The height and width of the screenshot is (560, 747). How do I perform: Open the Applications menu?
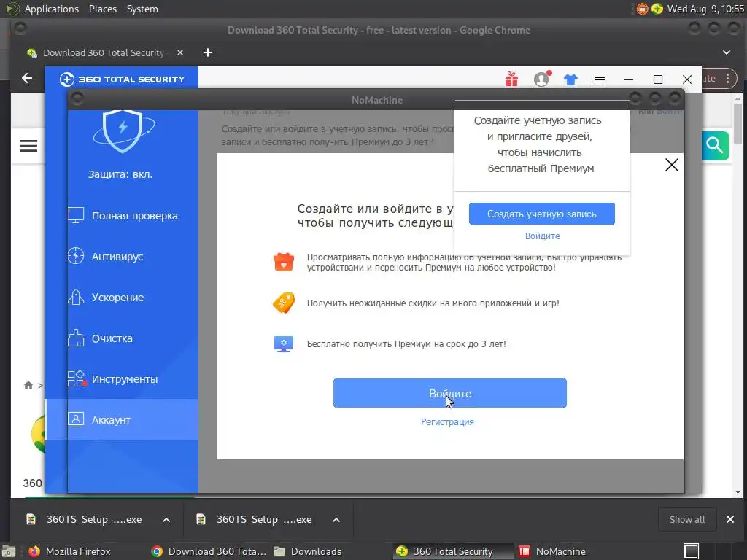point(52,9)
